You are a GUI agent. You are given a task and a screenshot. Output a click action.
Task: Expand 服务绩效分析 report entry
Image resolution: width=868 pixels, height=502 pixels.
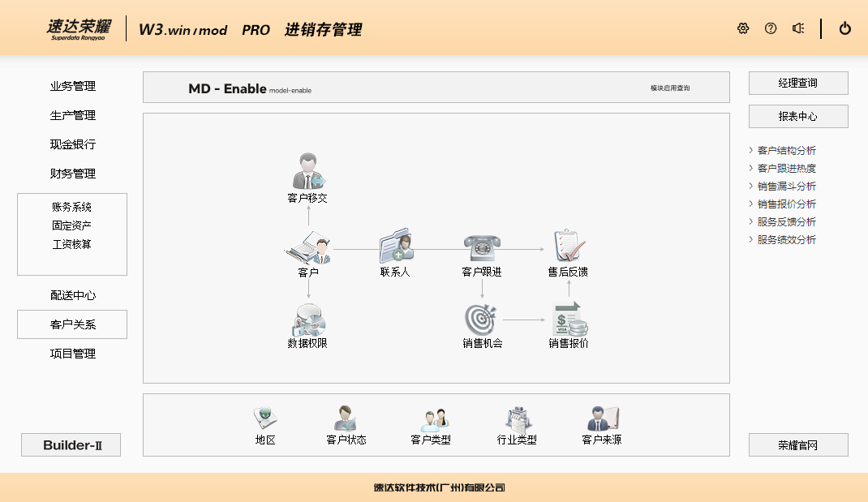(786, 240)
